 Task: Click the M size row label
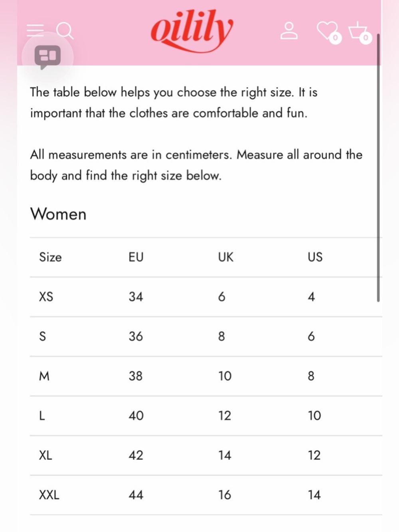pyautogui.click(x=44, y=376)
